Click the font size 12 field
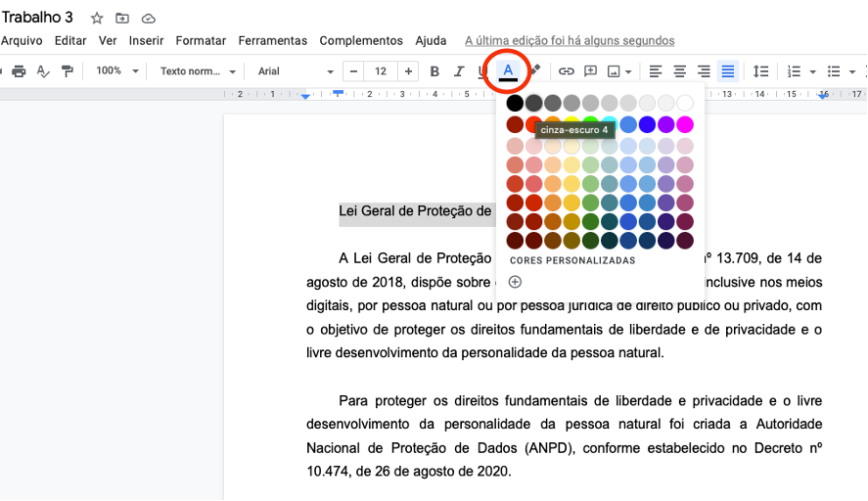Viewport: 868px width, 501px height. 381,70
